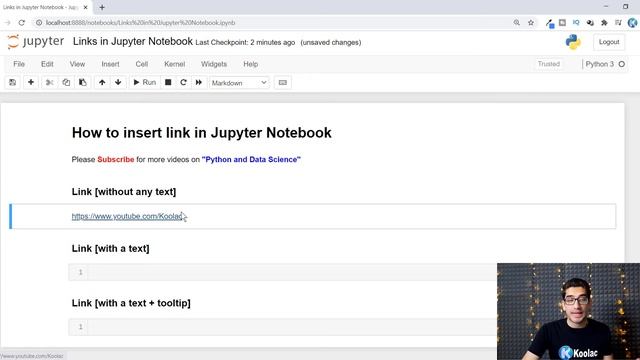Close the Links in Jupyter Notebook tab
This screenshot has width=640, height=360.
(86, 7)
